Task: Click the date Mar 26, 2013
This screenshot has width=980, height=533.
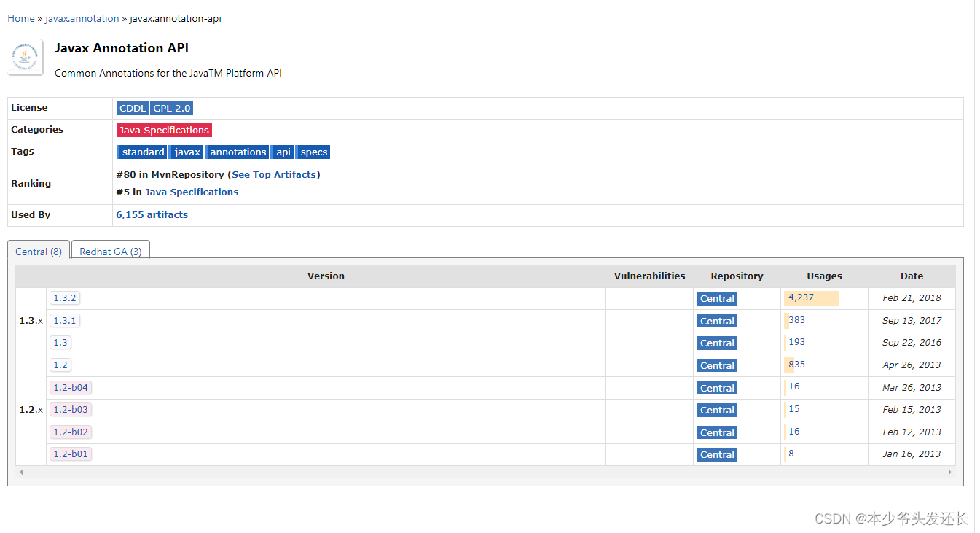Action: pos(912,387)
